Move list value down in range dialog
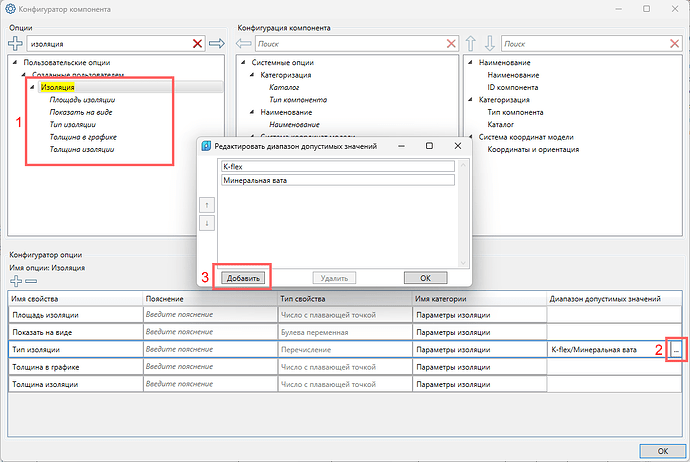Viewport: 690px width, 462px height. [x=207, y=223]
